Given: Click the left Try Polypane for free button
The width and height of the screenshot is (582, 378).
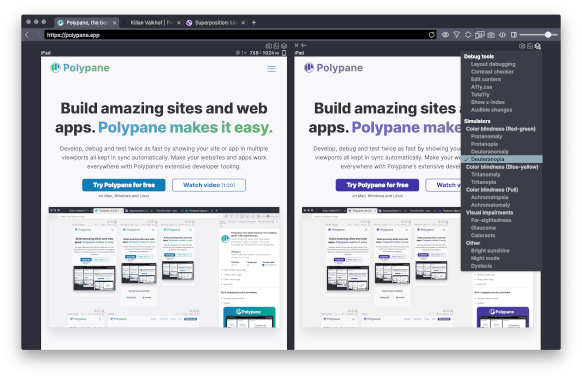Looking at the screenshot, I should pos(124,185).
